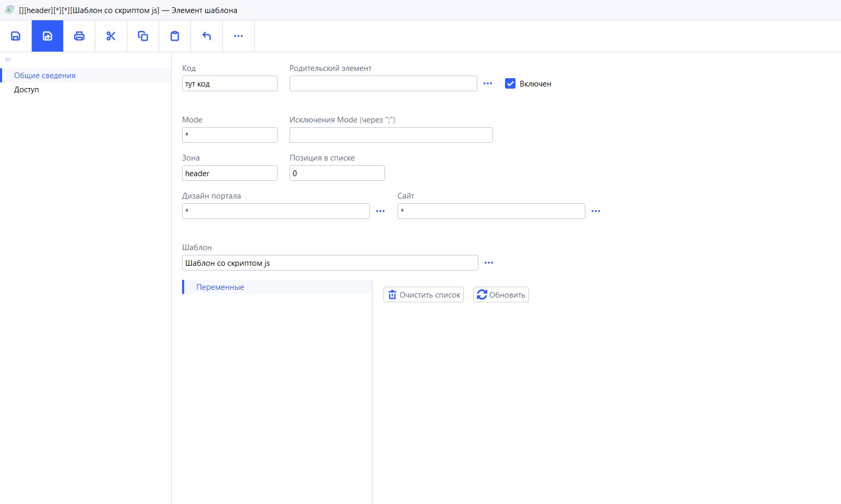841x504 pixels.
Task: Select the Переменные tab
Action: tap(220, 287)
